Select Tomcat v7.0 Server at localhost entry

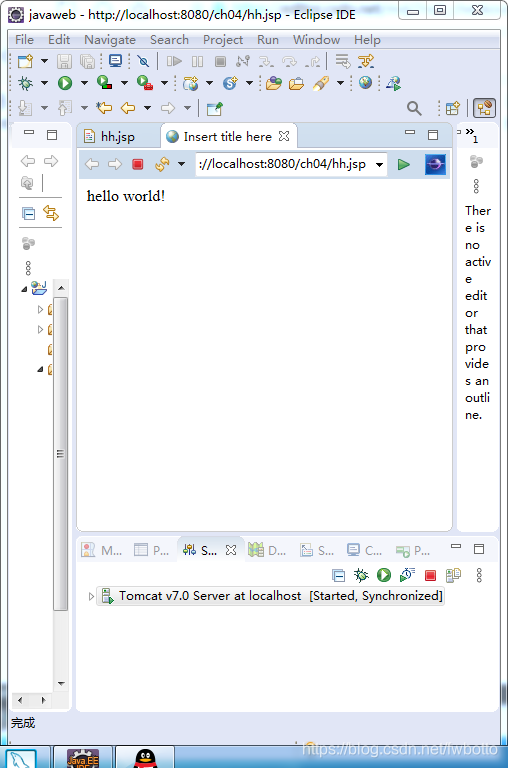pos(272,596)
